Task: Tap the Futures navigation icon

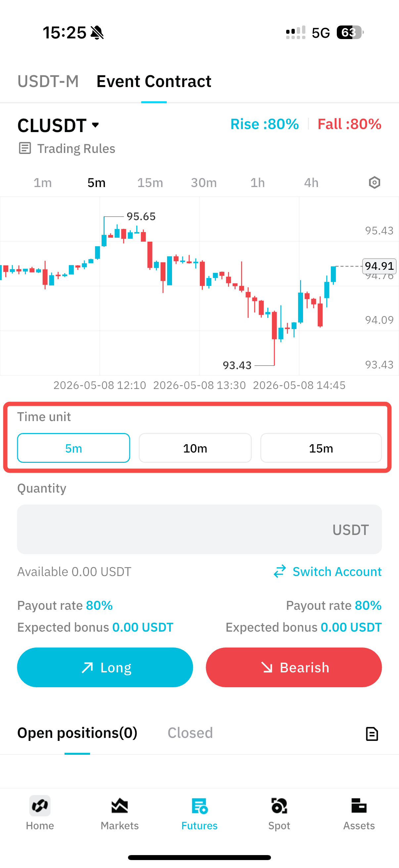Action: click(199, 806)
